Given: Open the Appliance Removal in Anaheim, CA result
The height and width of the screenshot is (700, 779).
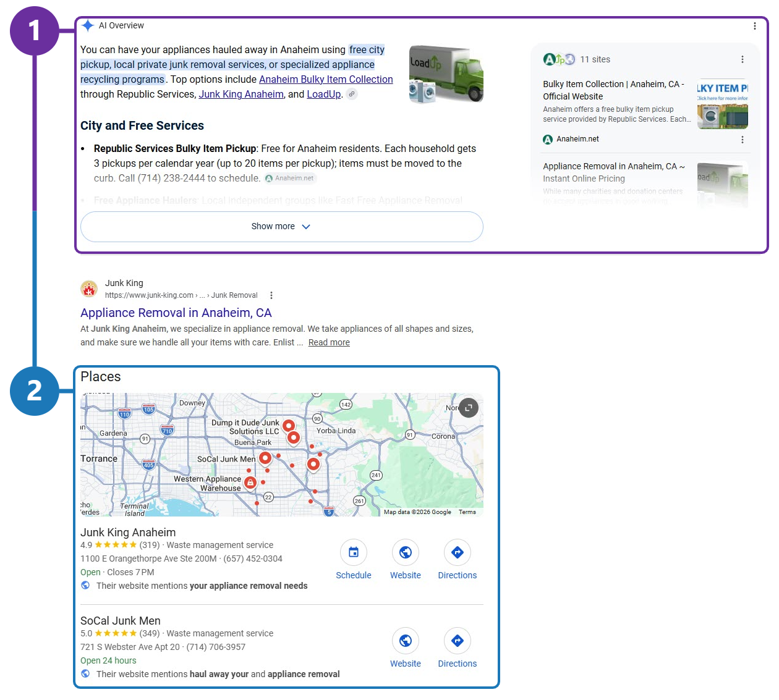Looking at the screenshot, I should pos(176,313).
